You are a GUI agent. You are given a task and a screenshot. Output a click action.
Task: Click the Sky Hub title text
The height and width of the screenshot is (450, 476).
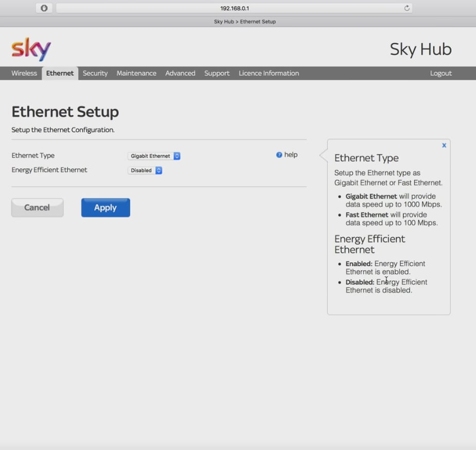(x=421, y=49)
